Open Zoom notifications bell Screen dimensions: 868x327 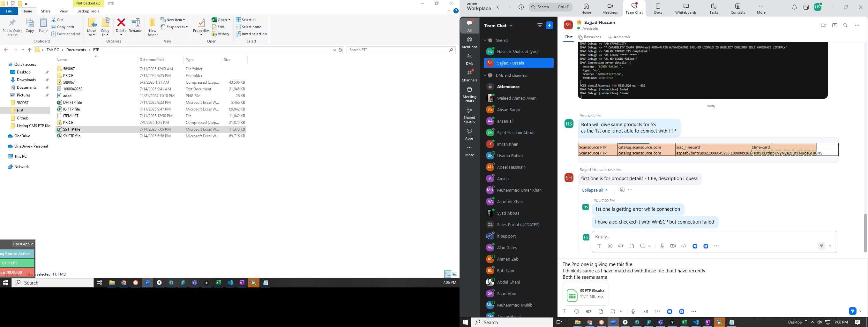coord(794,7)
